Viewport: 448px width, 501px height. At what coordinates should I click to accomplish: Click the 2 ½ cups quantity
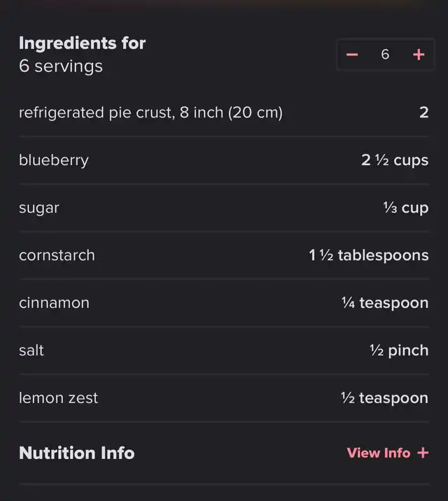[x=395, y=160]
